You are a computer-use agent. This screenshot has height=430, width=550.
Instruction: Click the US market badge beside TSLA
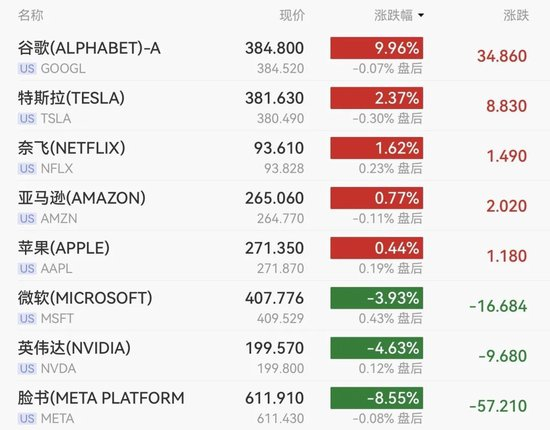(27, 119)
